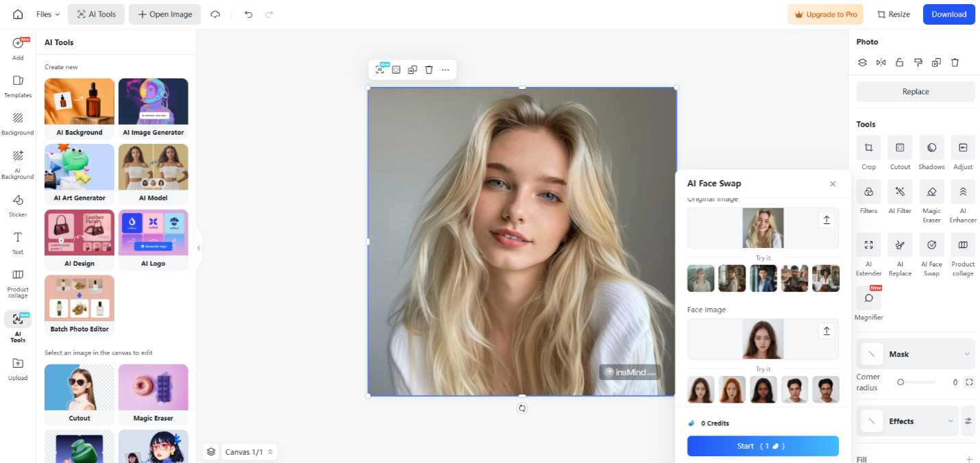Expand the Effects dropdown

(x=907, y=421)
